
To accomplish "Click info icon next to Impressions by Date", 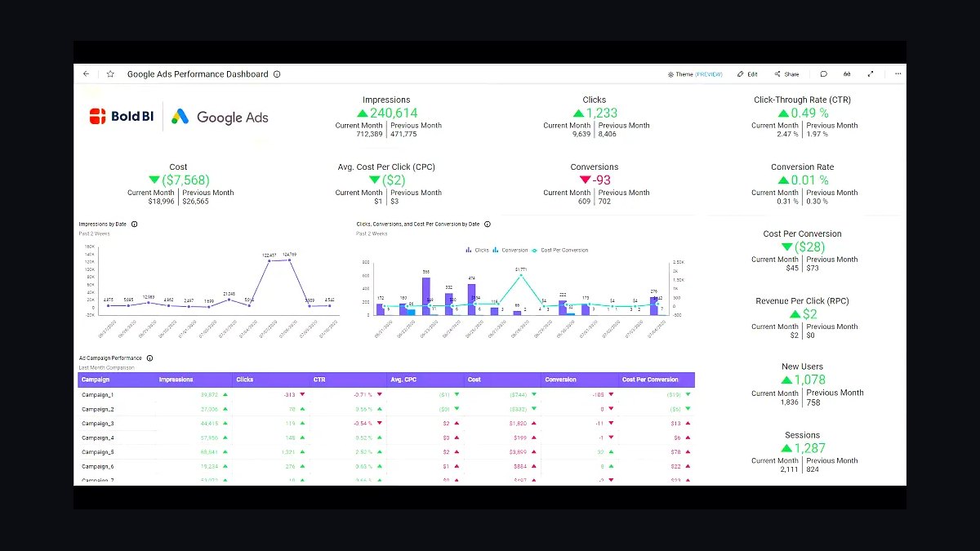I will 134,224.
